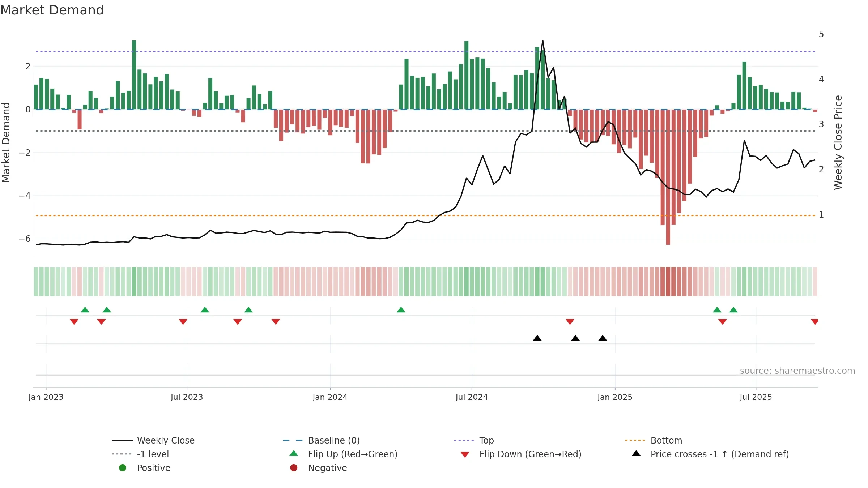Screen dimensions: 868x488
Task: Click the Bottom legend label
Action: point(666,440)
